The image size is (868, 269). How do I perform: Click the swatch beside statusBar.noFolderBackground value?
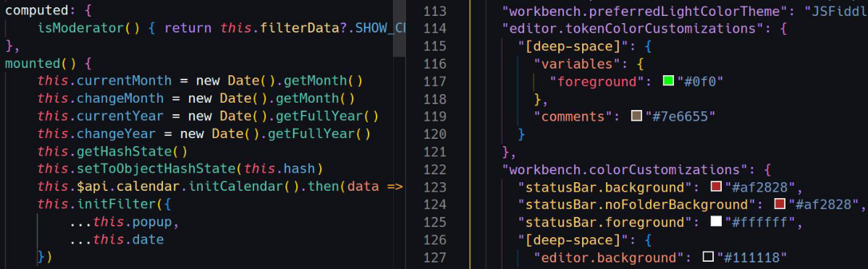point(780,204)
